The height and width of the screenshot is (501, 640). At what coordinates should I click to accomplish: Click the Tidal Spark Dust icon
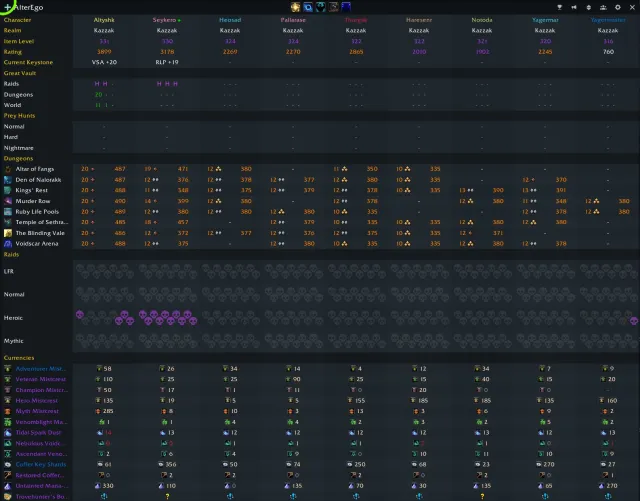click(8, 432)
